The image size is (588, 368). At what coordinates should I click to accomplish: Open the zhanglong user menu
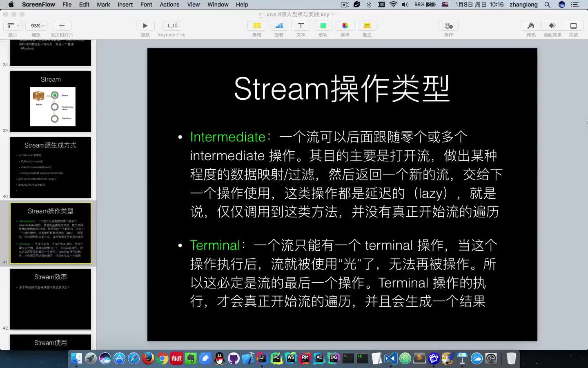click(x=523, y=4)
